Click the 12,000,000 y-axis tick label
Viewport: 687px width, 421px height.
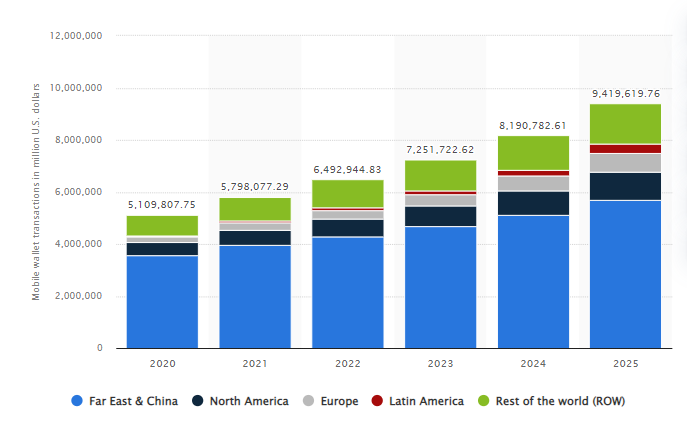(x=76, y=36)
